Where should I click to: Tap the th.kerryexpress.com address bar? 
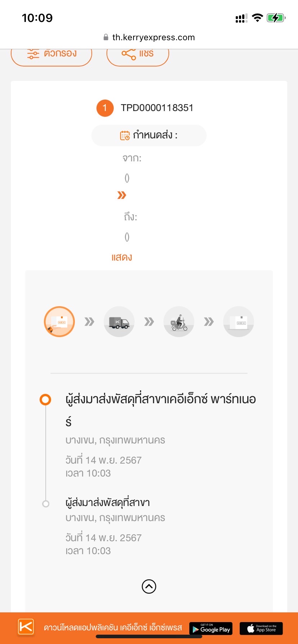coord(149,37)
